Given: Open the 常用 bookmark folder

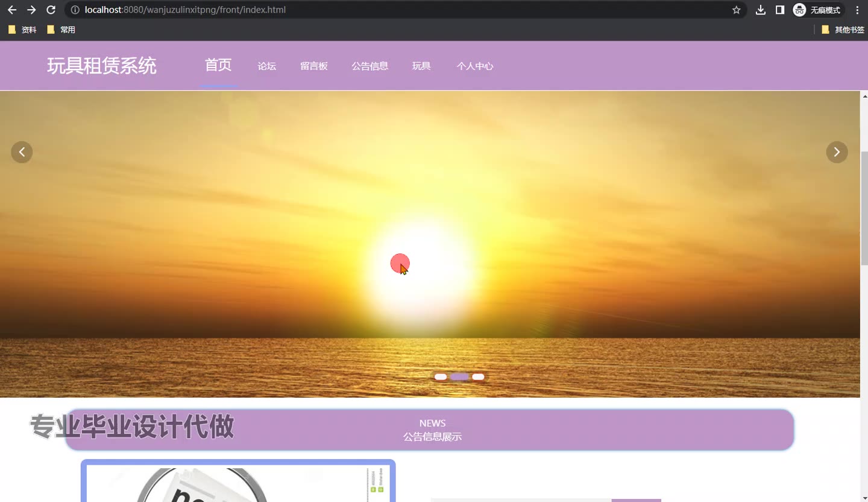Looking at the screenshot, I should coord(61,30).
